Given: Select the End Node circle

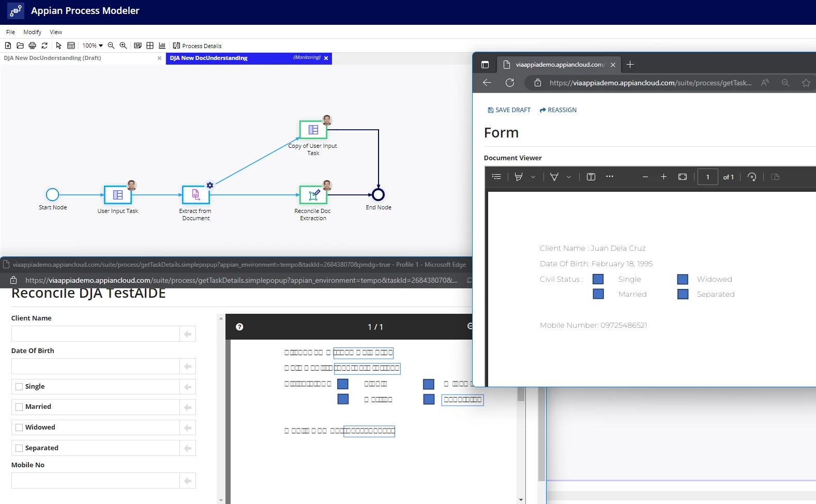Looking at the screenshot, I should pyautogui.click(x=379, y=194).
